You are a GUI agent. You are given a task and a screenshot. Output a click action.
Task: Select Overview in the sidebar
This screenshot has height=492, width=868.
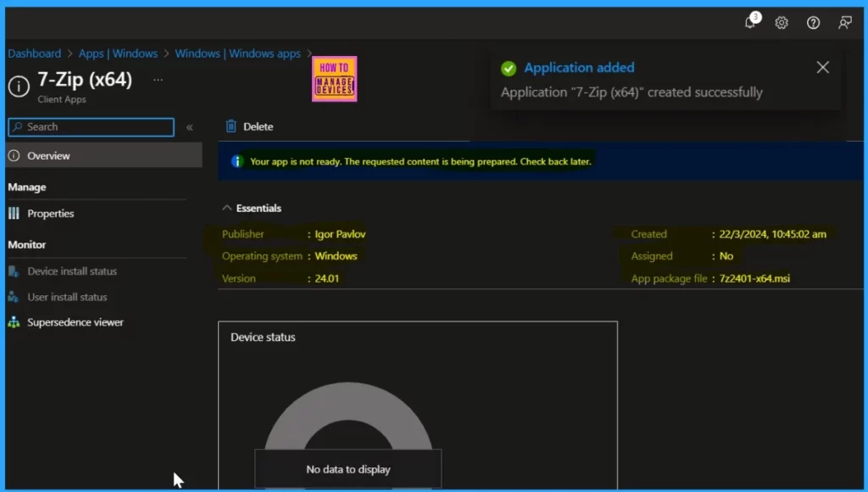tap(104, 156)
